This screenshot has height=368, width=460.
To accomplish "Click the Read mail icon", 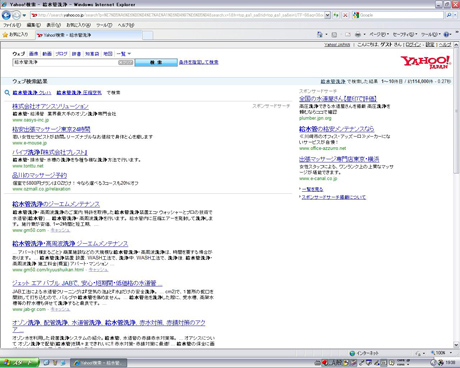I will [348, 34].
